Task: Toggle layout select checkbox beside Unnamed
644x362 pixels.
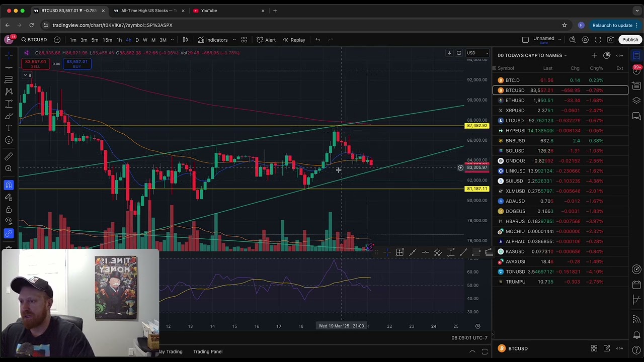Action: tap(525, 40)
